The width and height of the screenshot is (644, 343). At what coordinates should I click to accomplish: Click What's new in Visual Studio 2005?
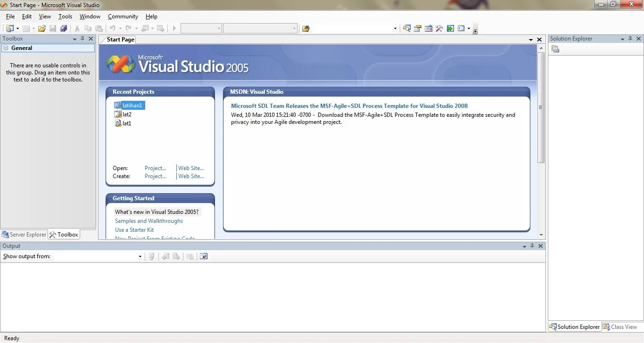point(157,212)
